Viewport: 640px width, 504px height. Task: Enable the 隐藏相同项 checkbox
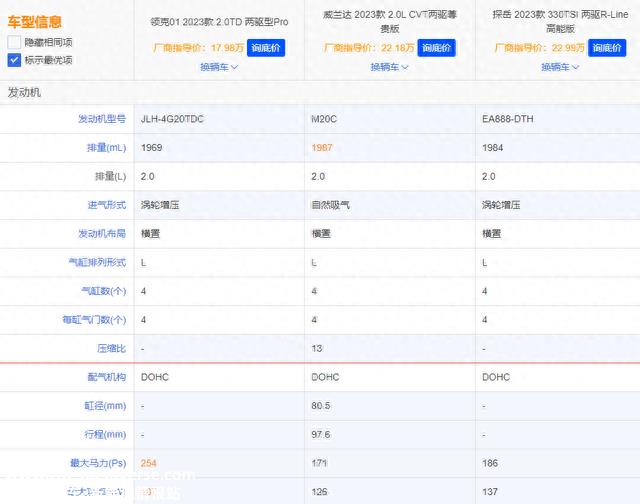(x=14, y=42)
